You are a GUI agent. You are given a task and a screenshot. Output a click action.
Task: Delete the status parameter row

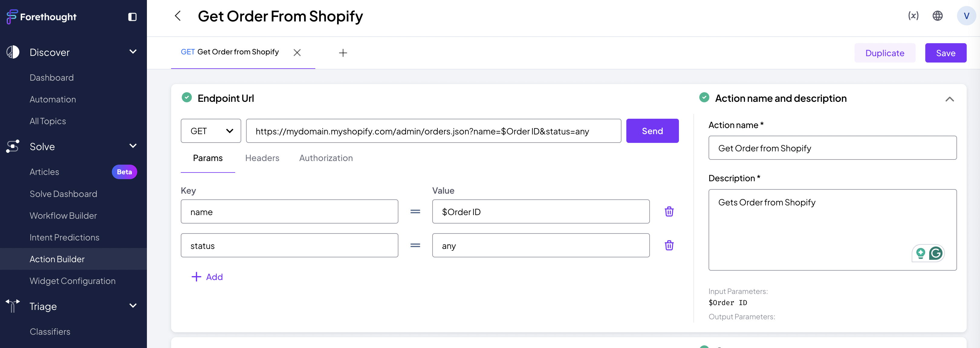tap(669, 245)
